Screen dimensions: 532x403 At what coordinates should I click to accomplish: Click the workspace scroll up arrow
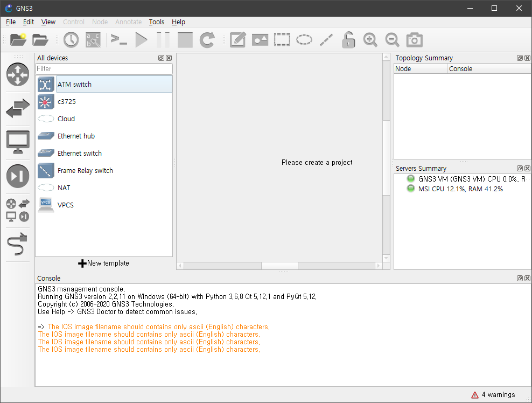click(386, 57)
